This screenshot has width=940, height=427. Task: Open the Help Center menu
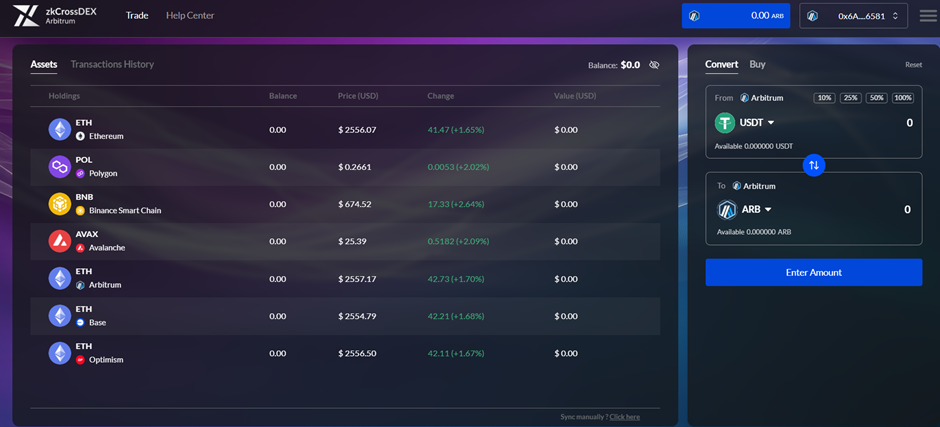tap(190, 16)
